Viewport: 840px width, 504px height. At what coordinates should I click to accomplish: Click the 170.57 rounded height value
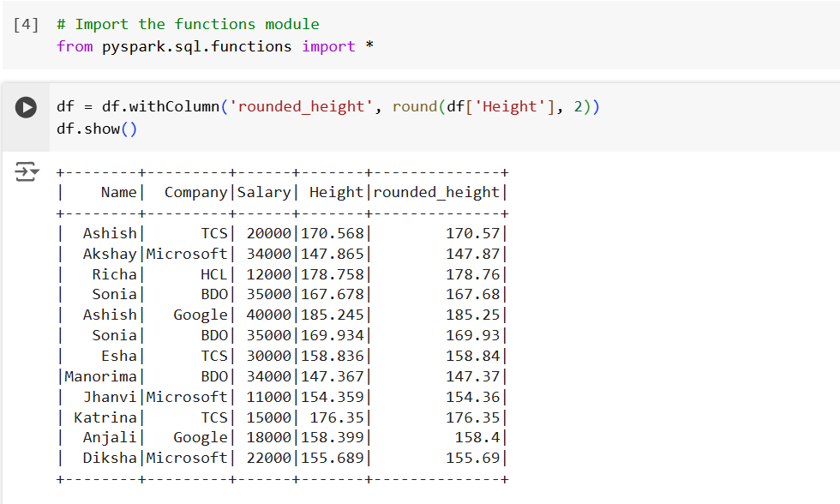[473, 233]
